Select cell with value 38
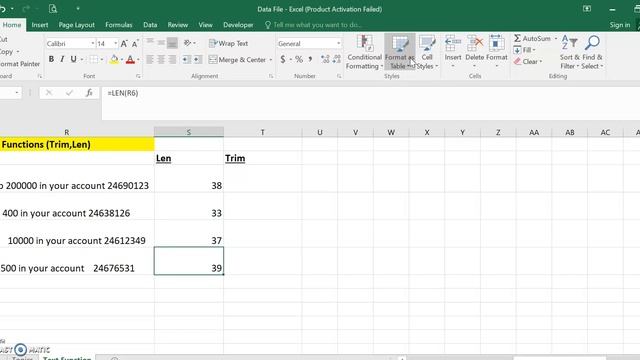 tap(189, 179)
